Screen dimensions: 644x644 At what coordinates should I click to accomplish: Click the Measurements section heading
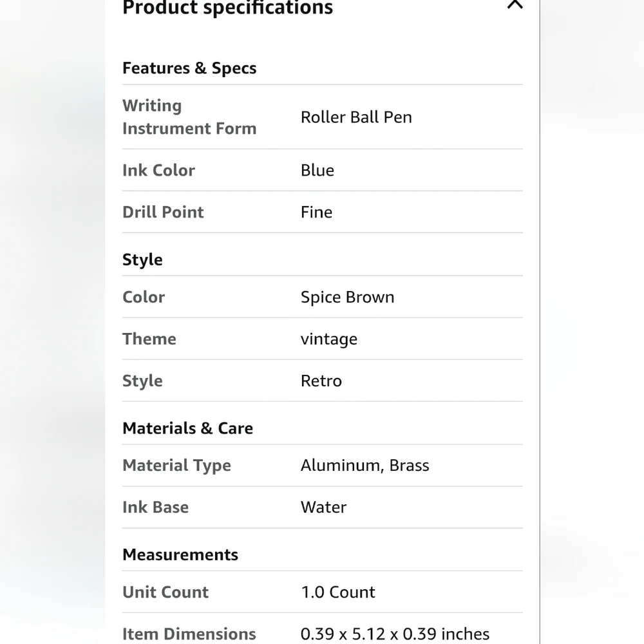pyautogui.click(x=180, y=554)
